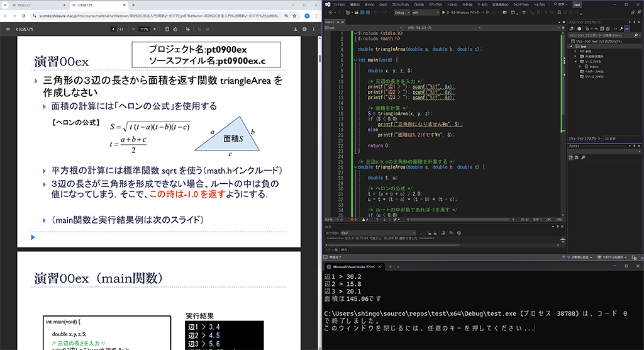Click the bookmark icon in Visual Studio toolbar
644x350 pixels.
pyautogui.click(x=559, y=13)
